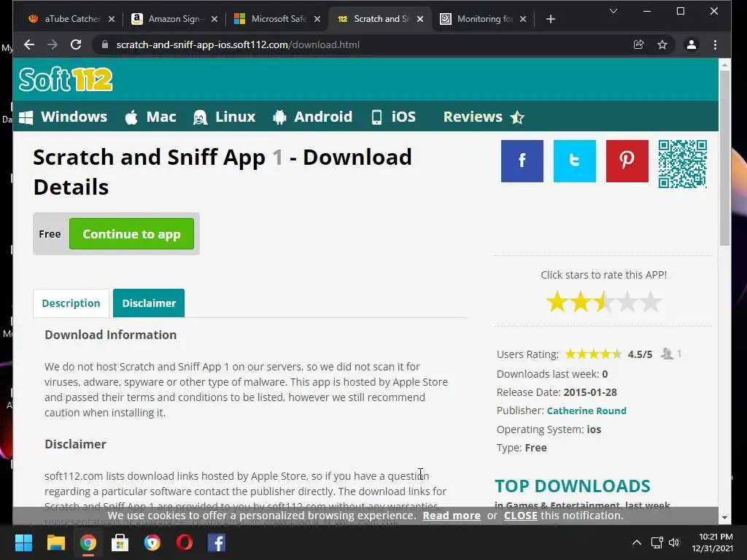Click the browser forward arrow
The image size is (747, 560).
pyautogui.click(x=53, y=44)
